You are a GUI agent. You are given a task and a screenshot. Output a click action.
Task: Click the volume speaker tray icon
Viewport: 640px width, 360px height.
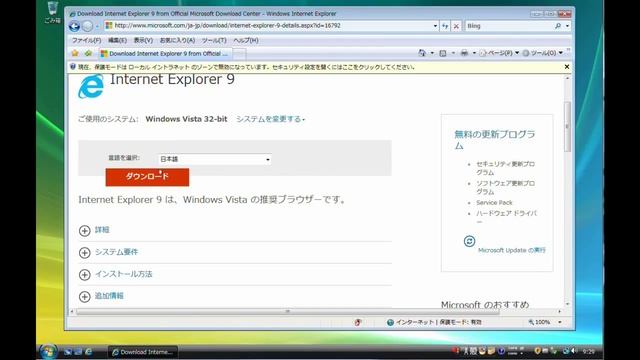[574, 351]
